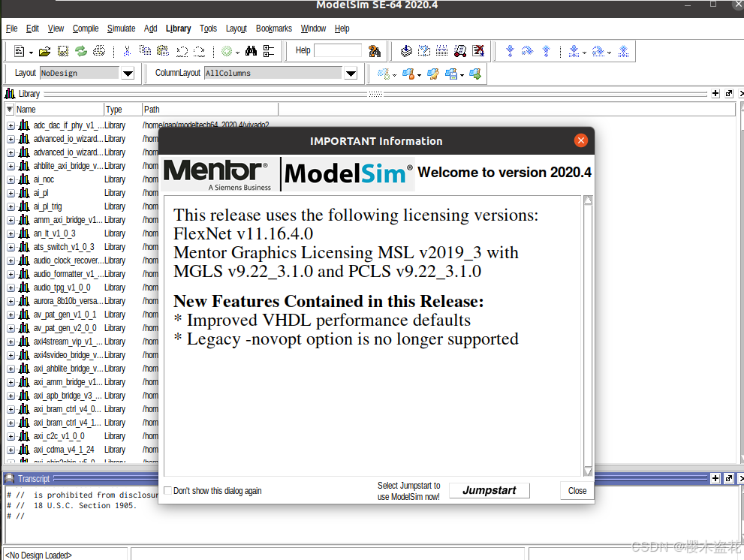Open the Bookmarks menu
The width and height of the screenshot is (744, 560).
click(274, 29)
